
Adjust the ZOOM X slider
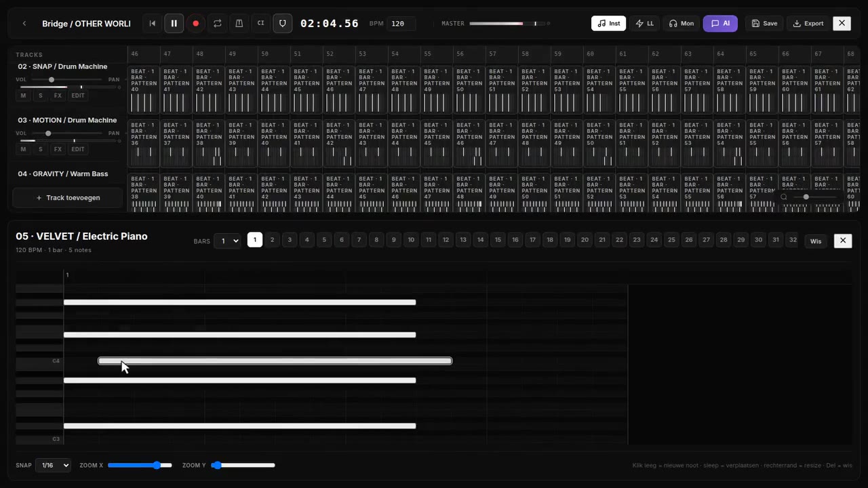click(140, 465)
